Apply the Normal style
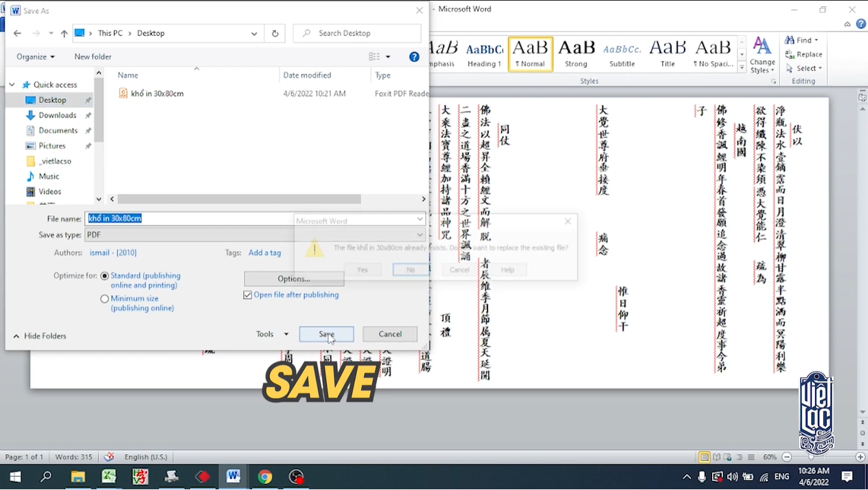 530,54
